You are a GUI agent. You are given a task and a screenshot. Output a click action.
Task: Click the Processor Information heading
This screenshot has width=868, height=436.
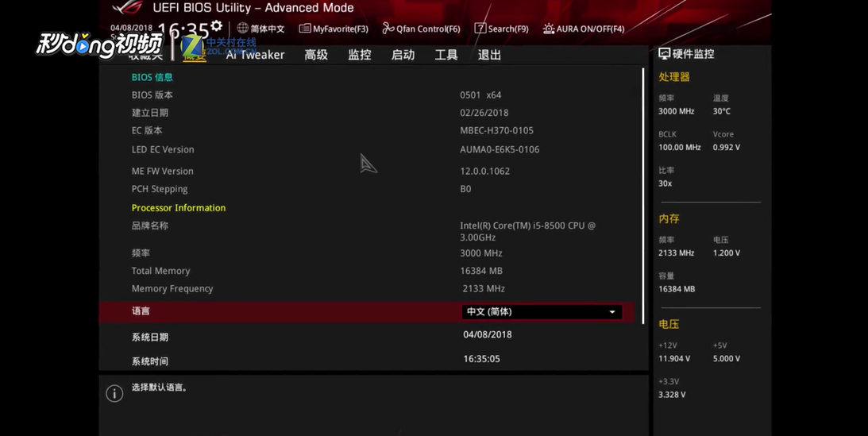click(x=178, y=207)
